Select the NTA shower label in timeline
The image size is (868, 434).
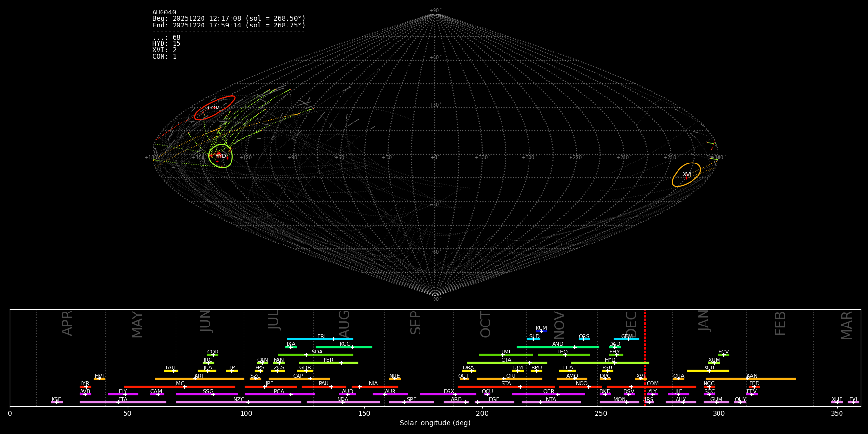[551, 400]
